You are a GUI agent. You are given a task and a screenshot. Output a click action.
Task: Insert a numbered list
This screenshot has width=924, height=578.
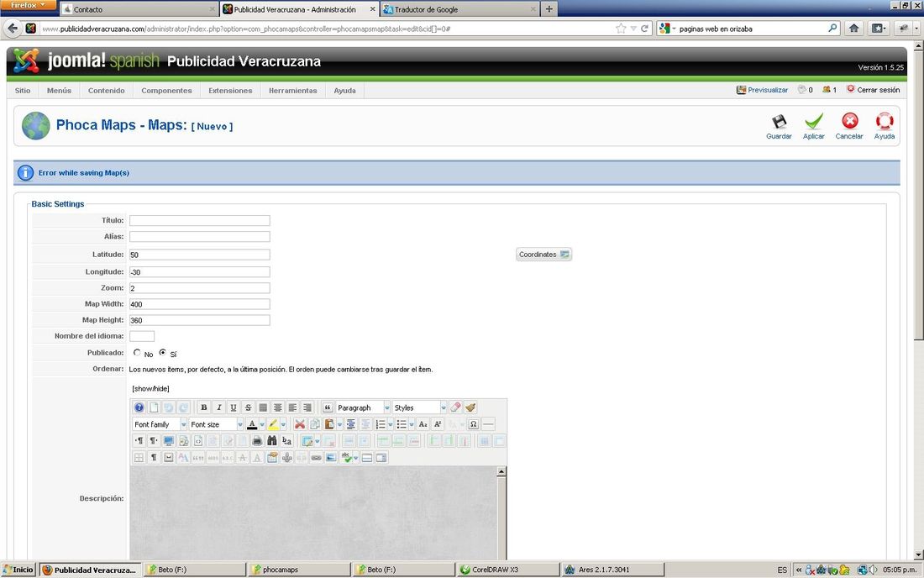[381, 424]
